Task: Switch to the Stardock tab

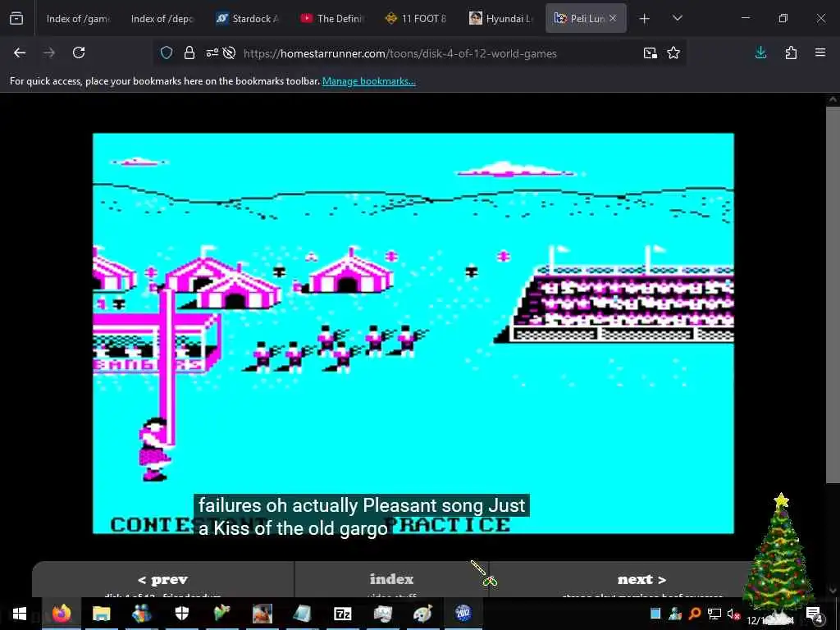Action: pos(247,18)
